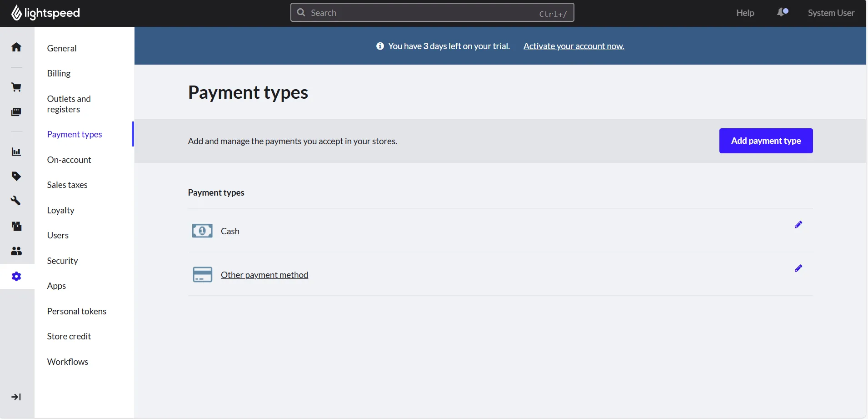Open the notifications bell icon
The image size is (868, 419).
point(783,12)
